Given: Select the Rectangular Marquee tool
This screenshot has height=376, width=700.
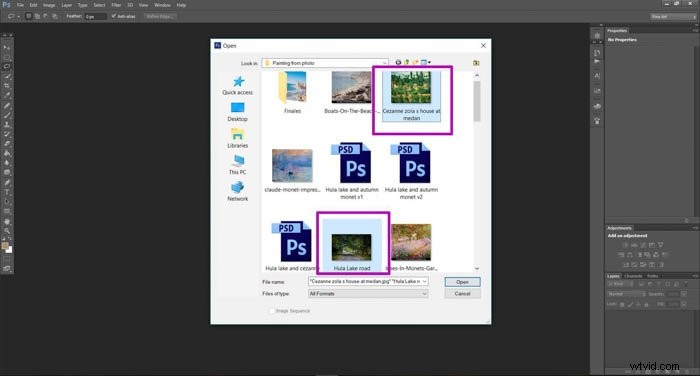Looking at the screenshot, I should [7, 57].
